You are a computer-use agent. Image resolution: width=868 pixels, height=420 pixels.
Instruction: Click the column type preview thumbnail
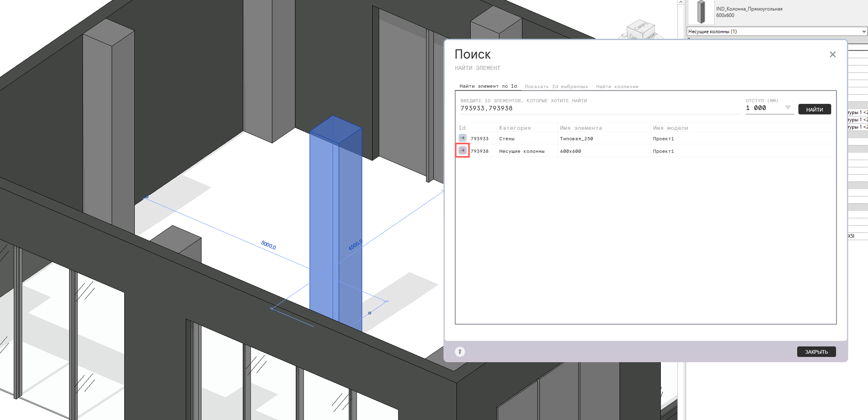701,12
